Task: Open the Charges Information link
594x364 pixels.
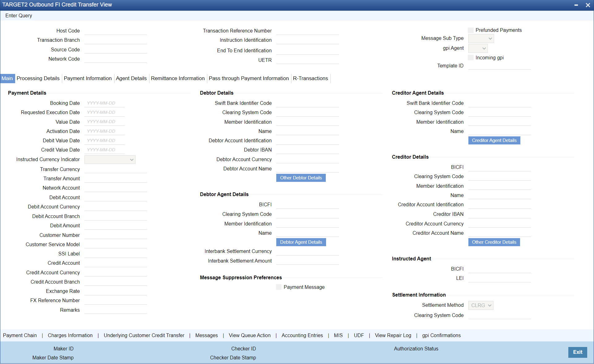Action: tap(70, 336)
